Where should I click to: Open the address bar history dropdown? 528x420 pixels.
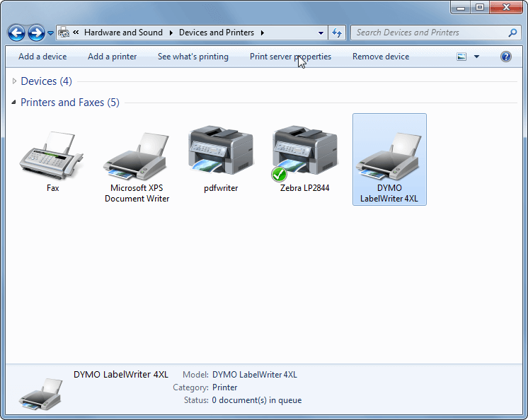321,33
